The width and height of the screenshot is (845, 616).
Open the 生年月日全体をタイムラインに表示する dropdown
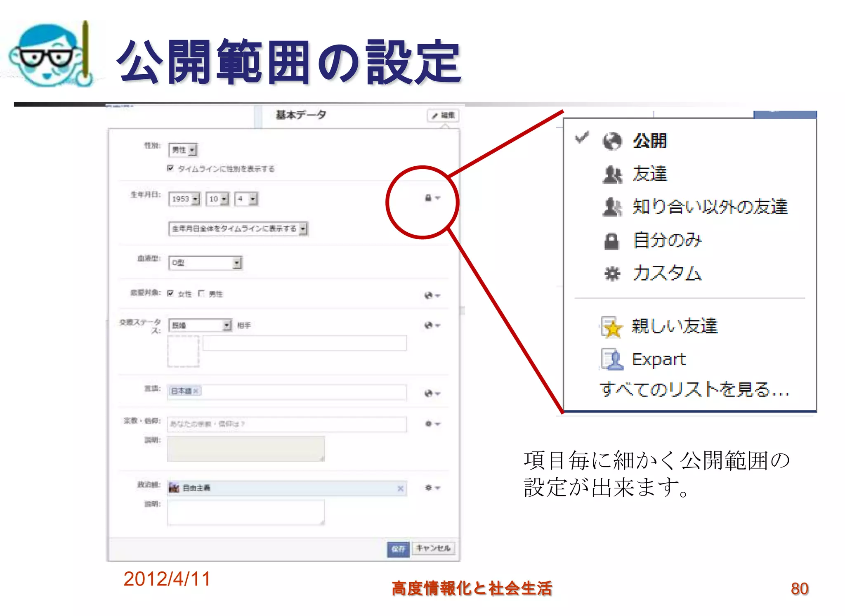238,229
